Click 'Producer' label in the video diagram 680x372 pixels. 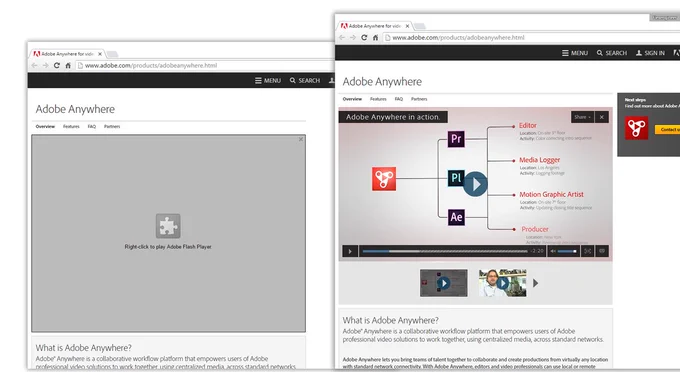pos(535,229)
